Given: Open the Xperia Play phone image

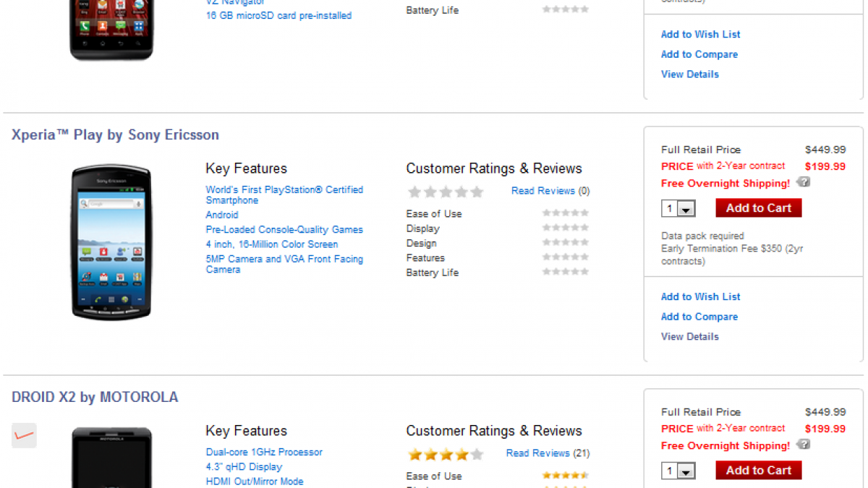Looking at the screenshot, I should (x=111, y=242).
